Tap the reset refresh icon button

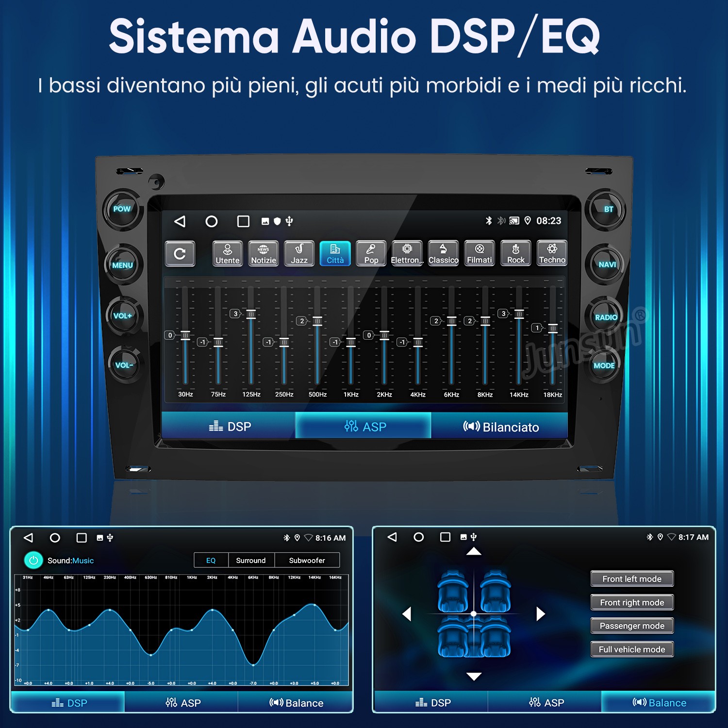[x=180, y=253]
